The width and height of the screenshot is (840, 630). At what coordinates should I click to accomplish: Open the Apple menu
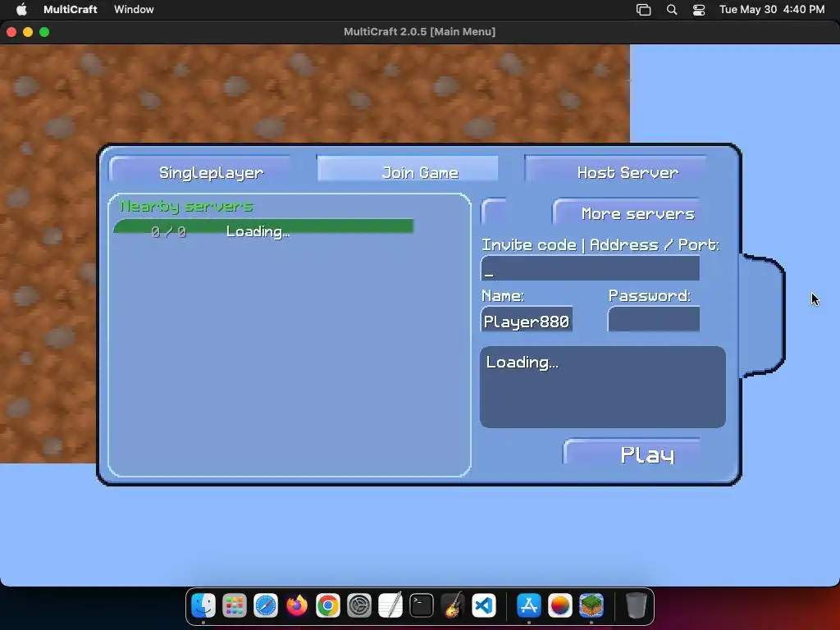(x=21, y=9)
